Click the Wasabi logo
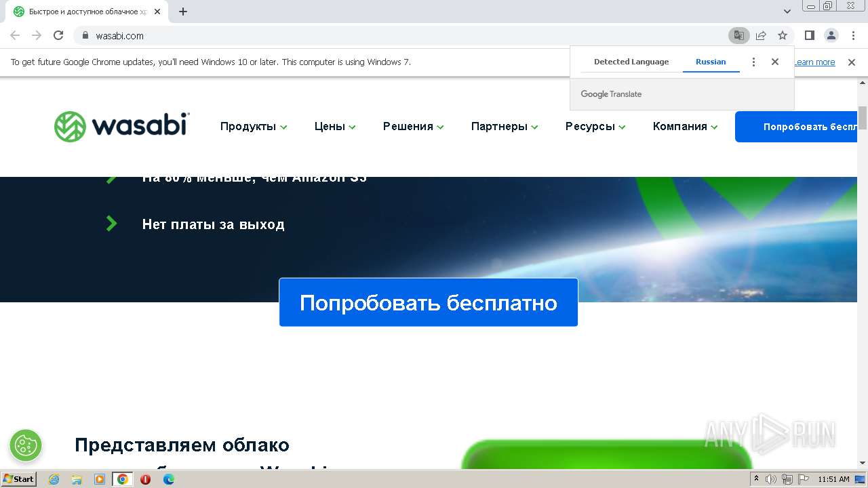 tap(122, 126)
